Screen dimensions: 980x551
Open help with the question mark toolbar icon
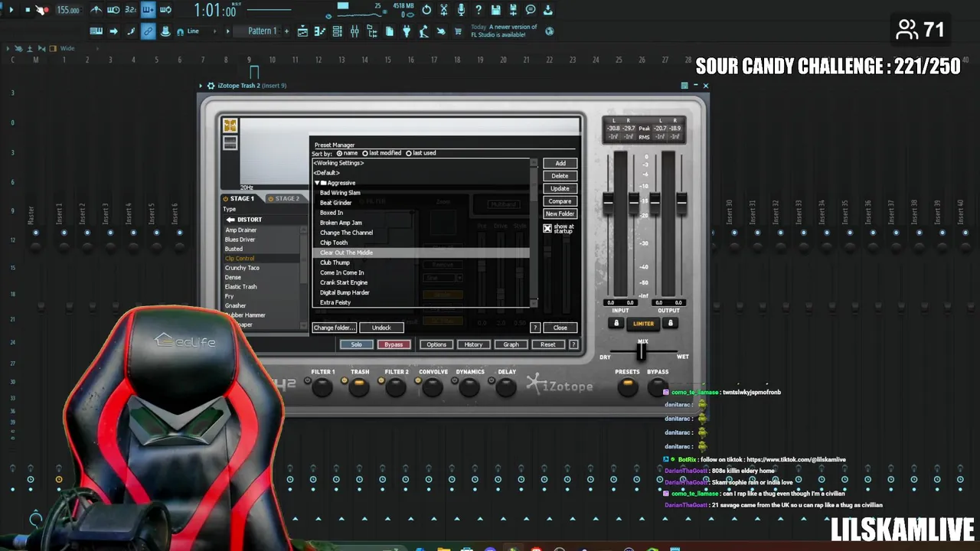tap(479, 10)
